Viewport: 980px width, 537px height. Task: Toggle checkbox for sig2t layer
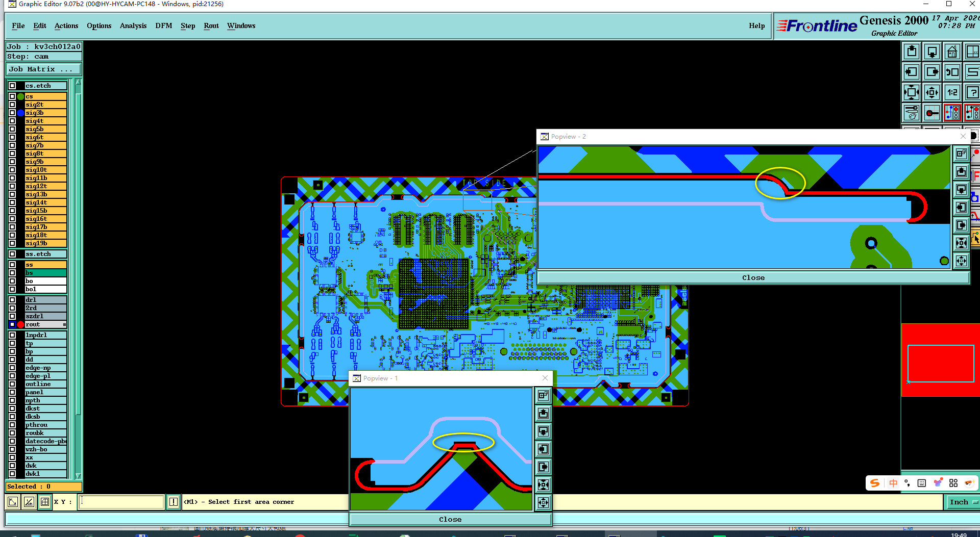pos(12,105)
